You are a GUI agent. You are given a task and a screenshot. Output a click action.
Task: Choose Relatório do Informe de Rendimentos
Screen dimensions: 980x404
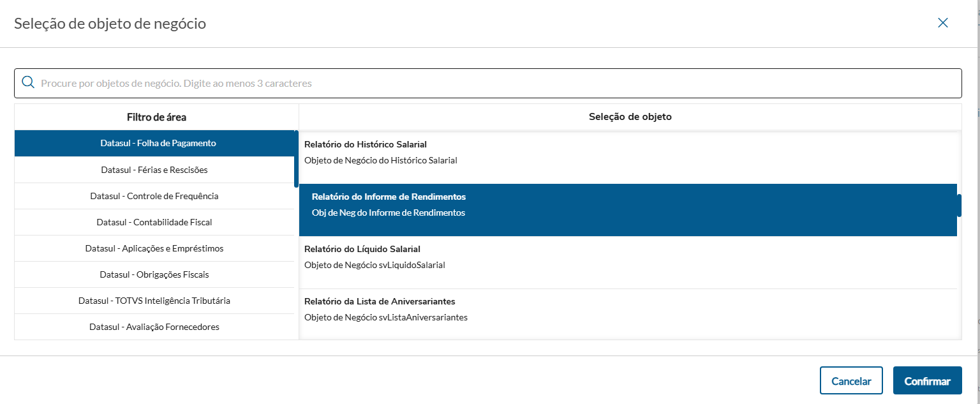click(x=627, y=204)
